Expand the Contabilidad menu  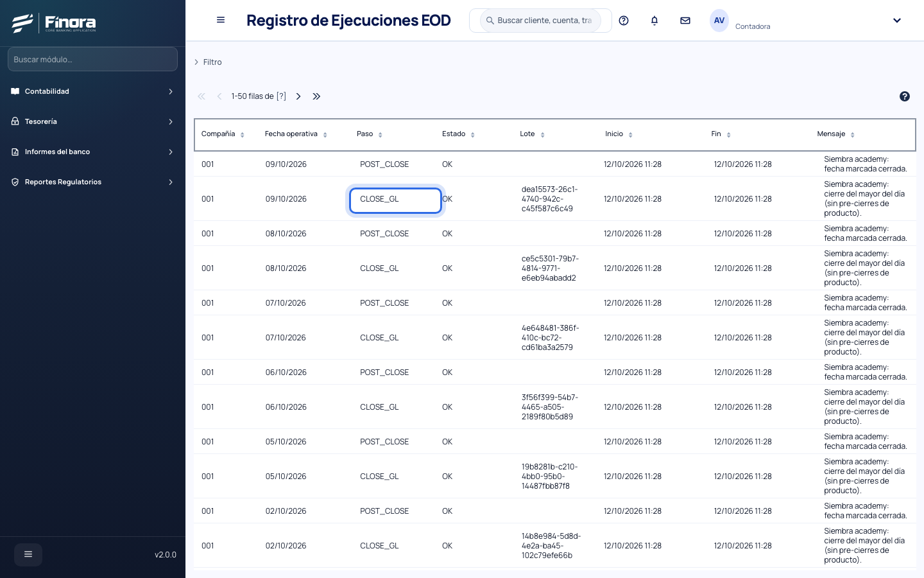[92, 91]
